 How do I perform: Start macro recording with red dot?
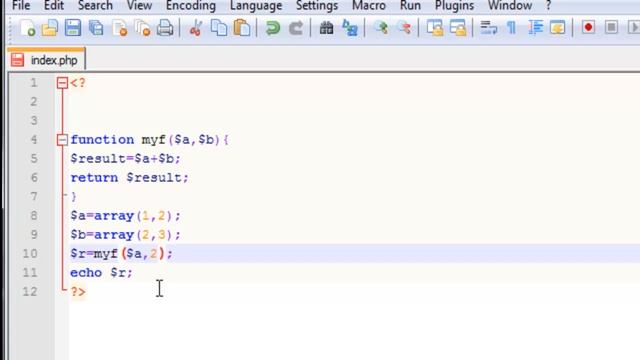(588, 28)
